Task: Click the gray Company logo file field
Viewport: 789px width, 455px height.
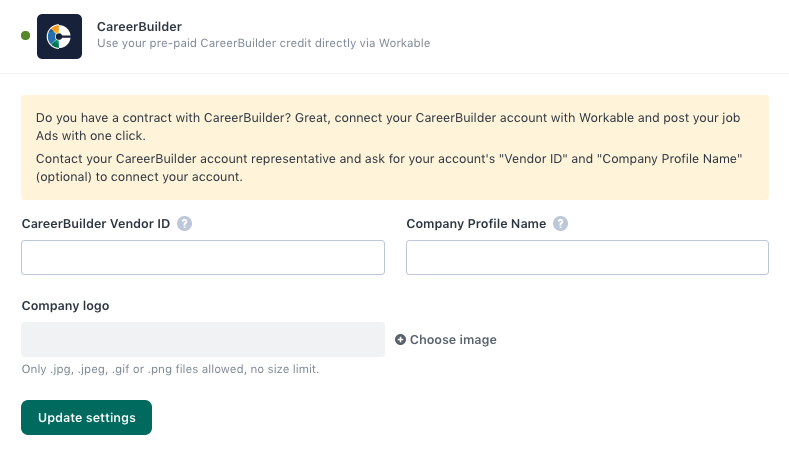Action: click(x=203, y=340)
